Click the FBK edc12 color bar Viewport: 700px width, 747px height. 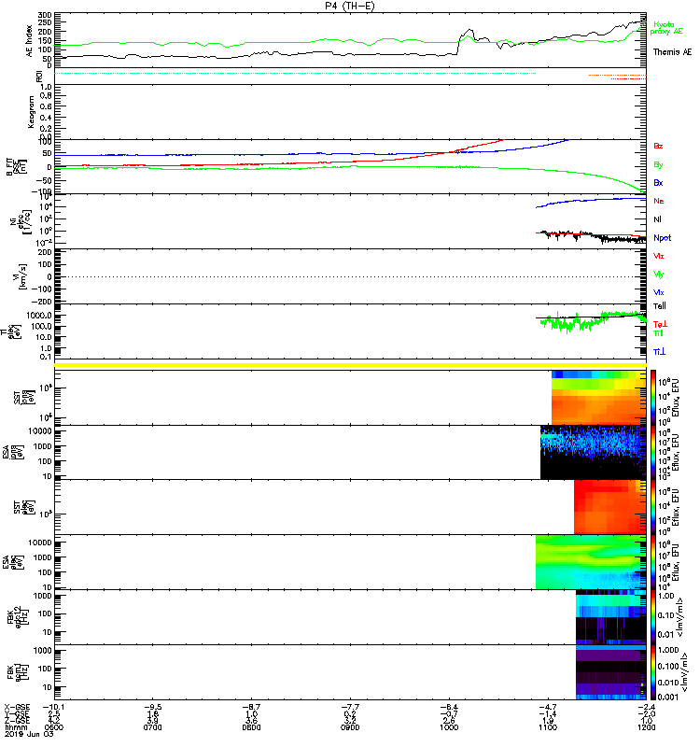coord(653,616)
